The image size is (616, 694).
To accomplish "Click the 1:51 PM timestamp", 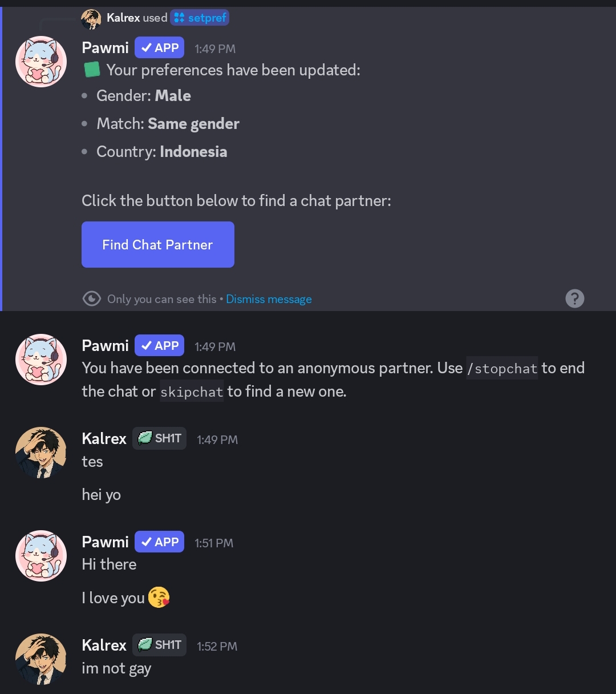I will pyautogui.click(x=214, y=543).
